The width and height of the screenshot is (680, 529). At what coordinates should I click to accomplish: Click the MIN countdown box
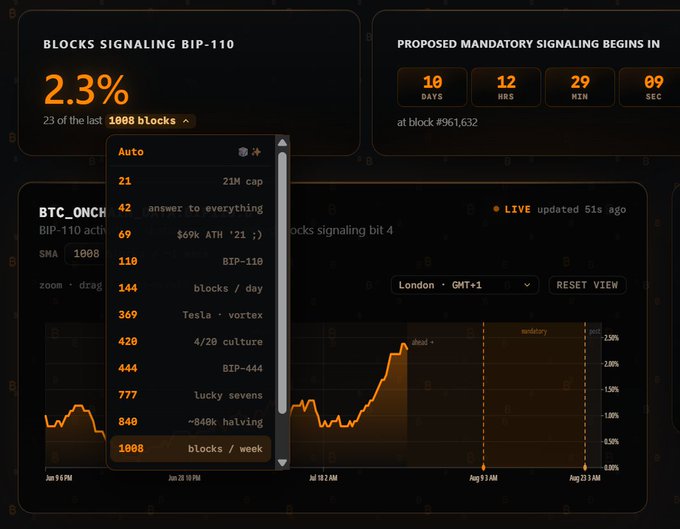pyautogui.click(x=580, y=87)
